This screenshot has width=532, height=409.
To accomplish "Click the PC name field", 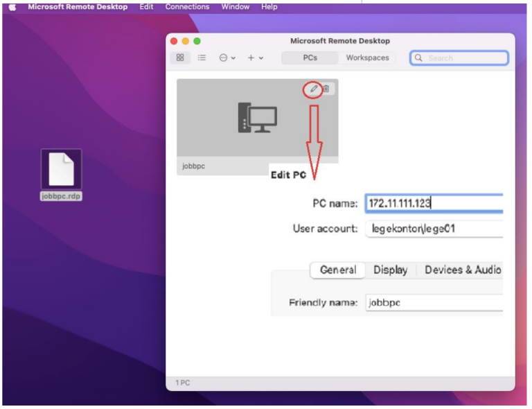I will tap(434, 204).
